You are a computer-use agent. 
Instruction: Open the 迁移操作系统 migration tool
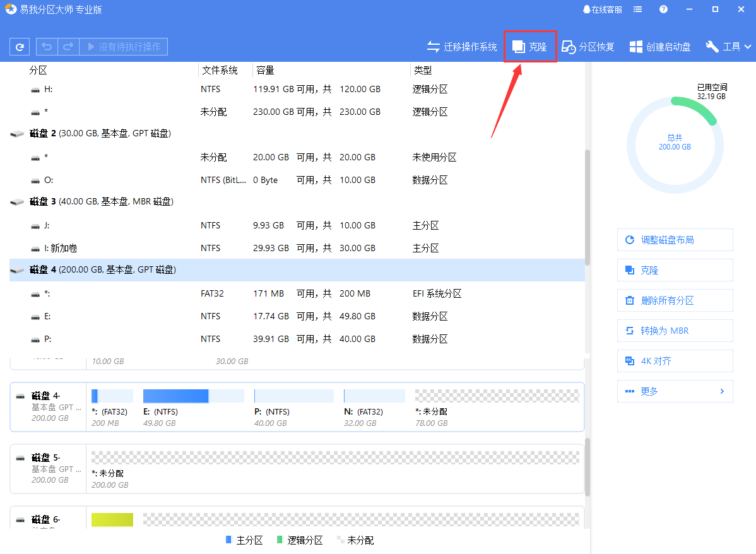461,46
